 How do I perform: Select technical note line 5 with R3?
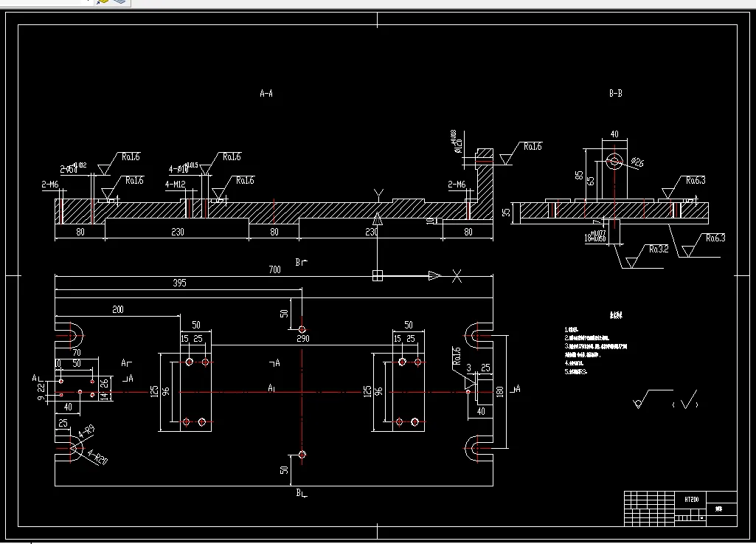tap(576, 372)
